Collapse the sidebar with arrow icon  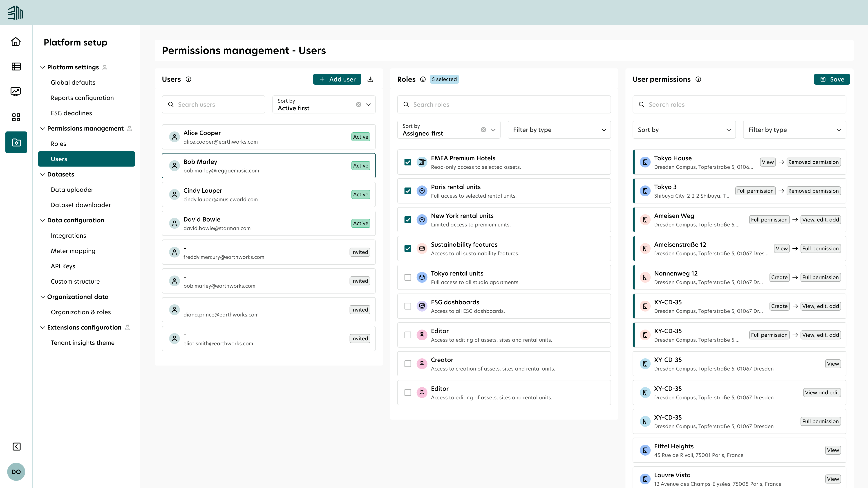coord(16,447)
